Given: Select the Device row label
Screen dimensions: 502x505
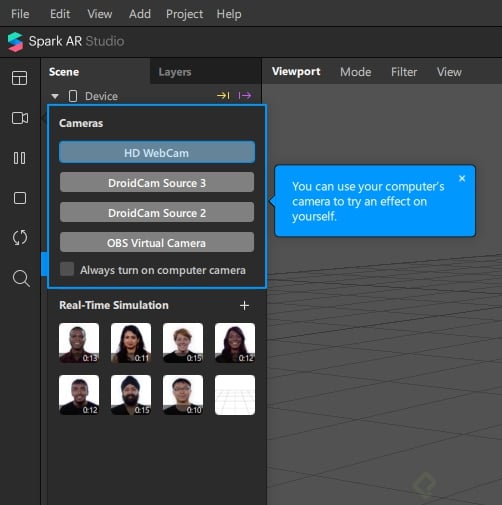Looking at the screenshot, I should tap(101, 96).
